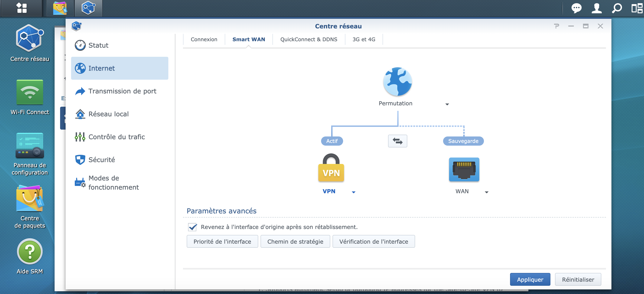Expand the Permutation mode dropdown

[x=447, y=104]
